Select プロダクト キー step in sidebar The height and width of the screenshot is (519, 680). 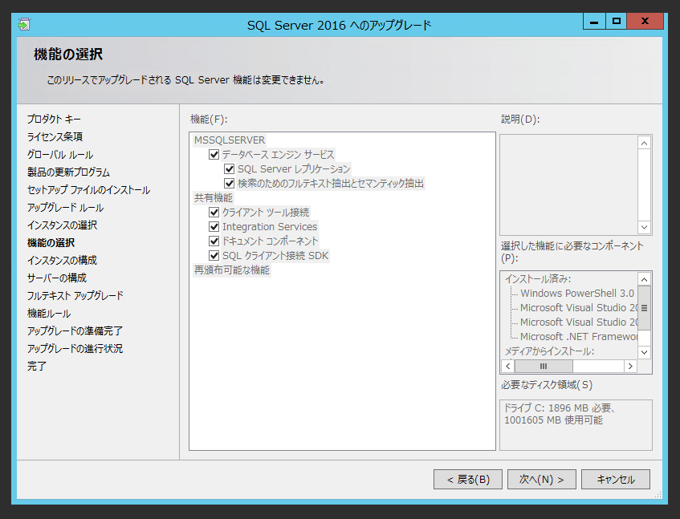point(54,119)
